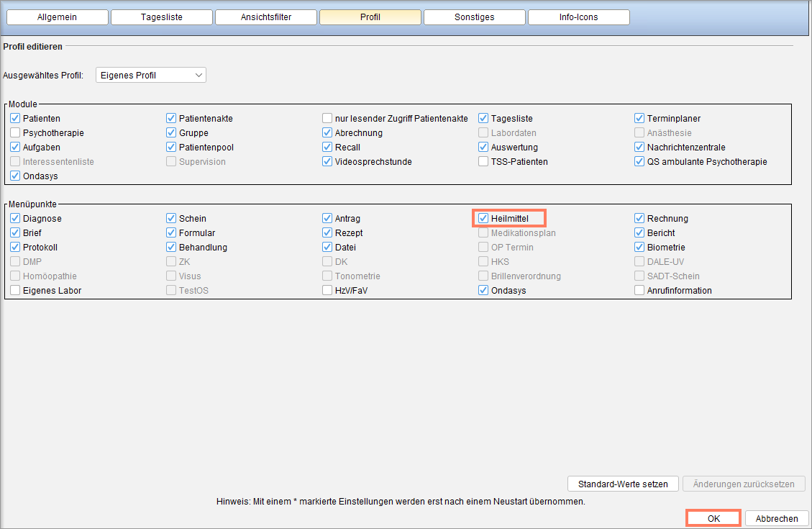812x529 pixels.
Task: Open the Ausgewähltes Profil dropdown
Action: tap(151, 75)
